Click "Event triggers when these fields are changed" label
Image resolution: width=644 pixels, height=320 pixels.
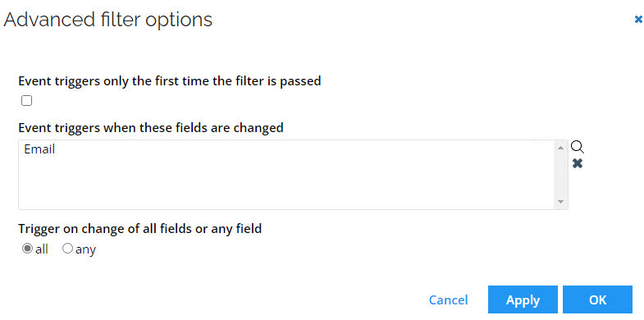click(151, 128)
